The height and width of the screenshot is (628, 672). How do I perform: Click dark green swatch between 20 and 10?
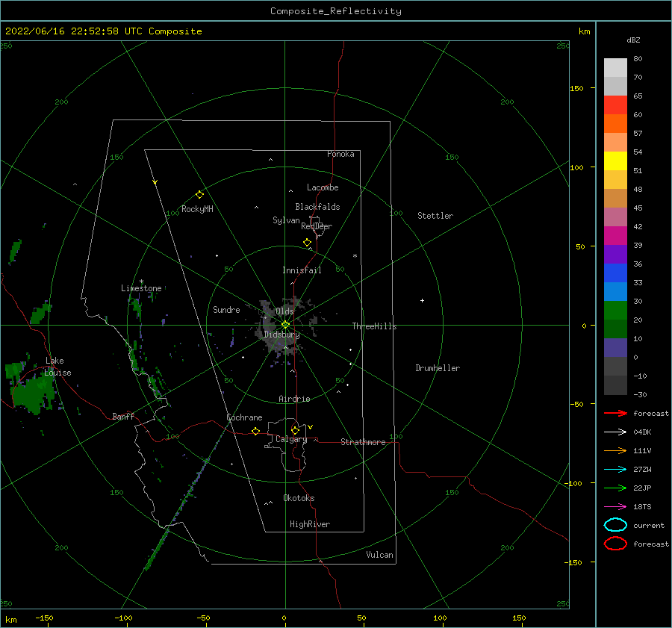point(615,329)
